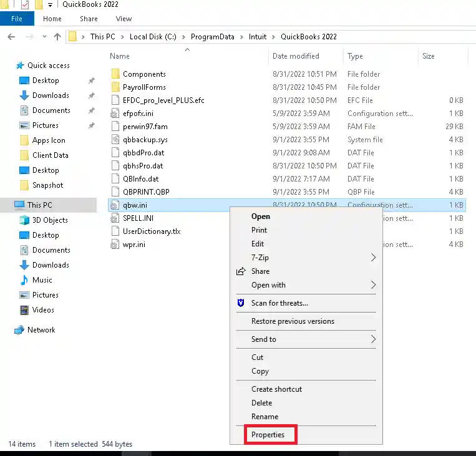Click the EFDC_pro_level_PLUS.efc file icon
This screenshot has width=476, height=456.
point(115,100)
